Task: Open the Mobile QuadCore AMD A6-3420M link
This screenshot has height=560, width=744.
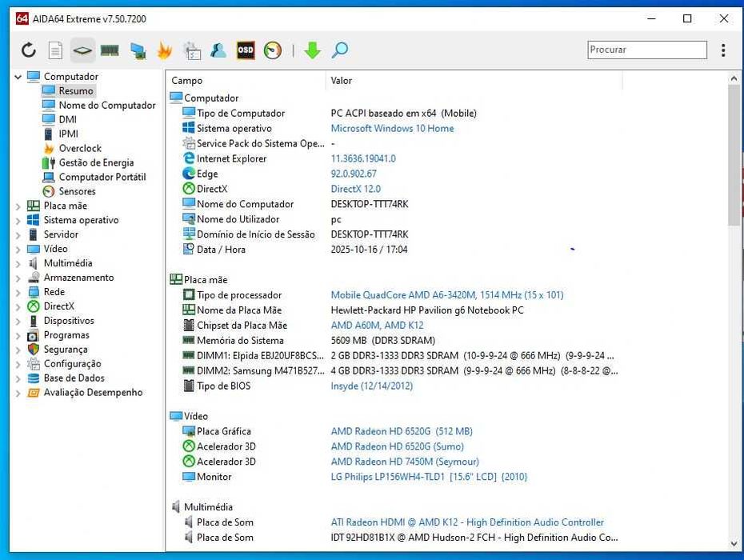Action: (x=447, y=294)
